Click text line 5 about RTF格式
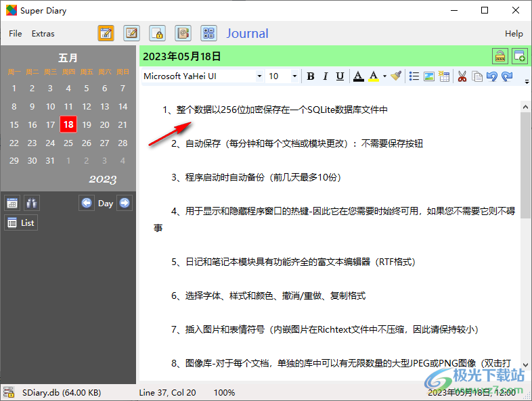The image size is (532, 401). coord(293,262)
